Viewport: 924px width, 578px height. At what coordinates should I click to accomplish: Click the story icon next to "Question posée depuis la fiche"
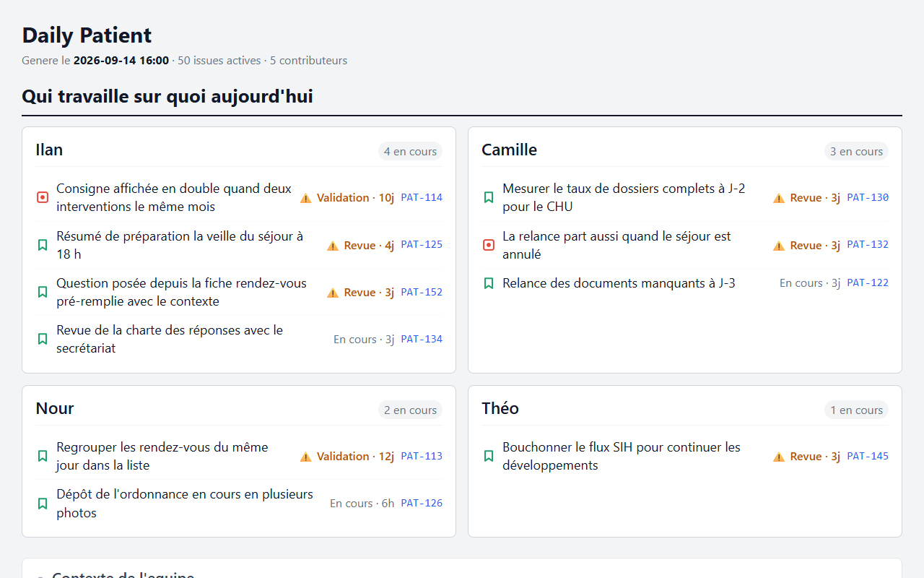(43, 292)
